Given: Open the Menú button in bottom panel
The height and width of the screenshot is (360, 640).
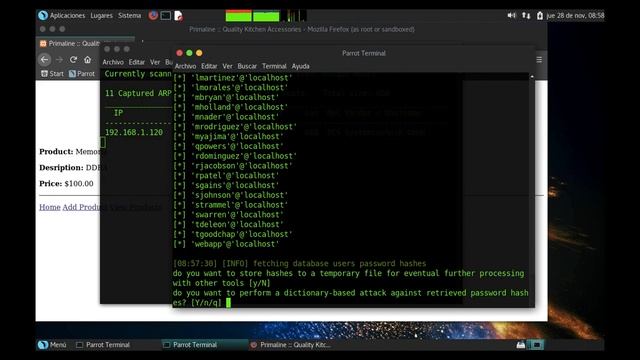Looking at the screenshot, I should pos(52,345).
